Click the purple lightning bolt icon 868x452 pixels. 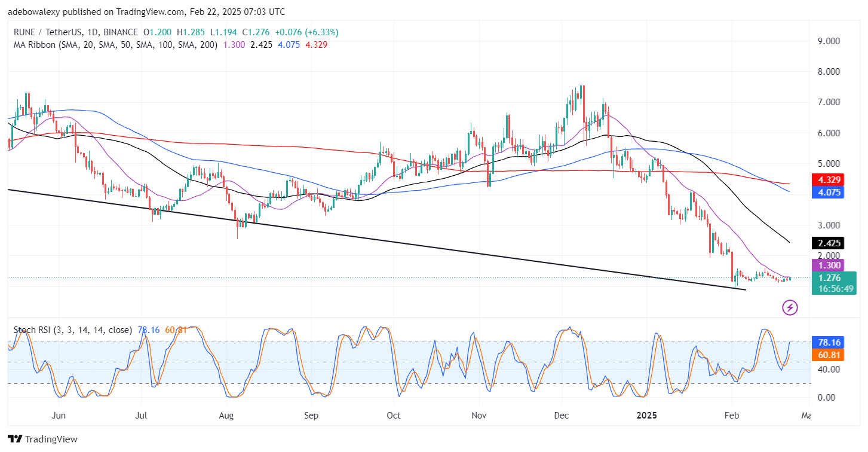(x=790, y=308)
